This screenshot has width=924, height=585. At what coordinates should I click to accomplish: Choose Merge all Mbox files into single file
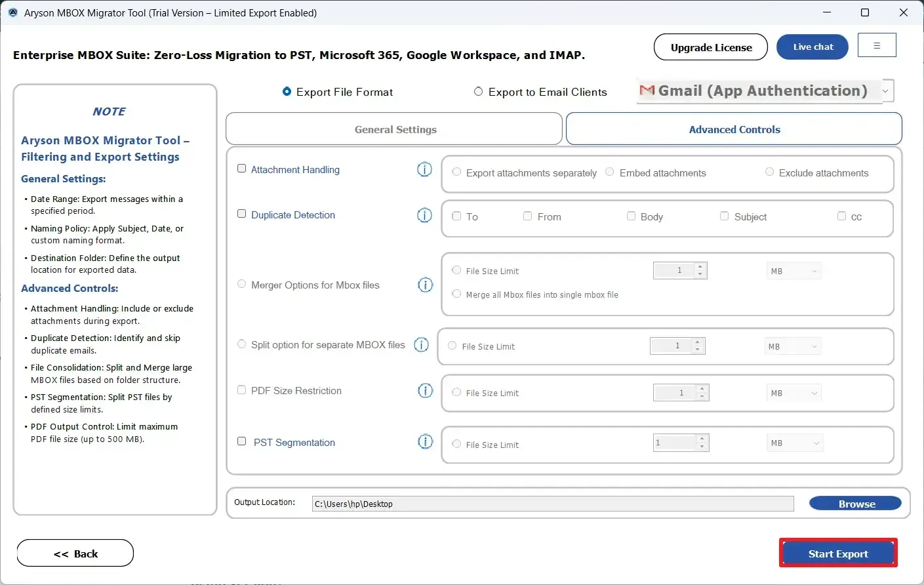456,294
